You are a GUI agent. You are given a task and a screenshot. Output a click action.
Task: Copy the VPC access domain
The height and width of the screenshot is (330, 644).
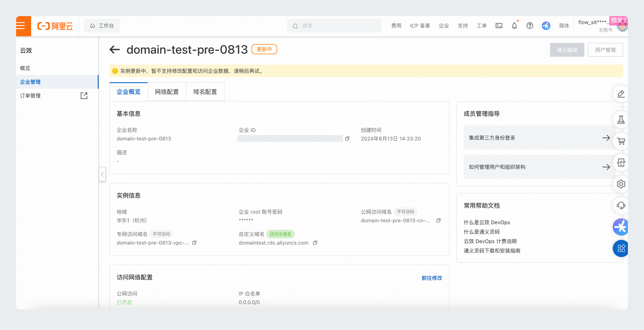pos(194,243)
